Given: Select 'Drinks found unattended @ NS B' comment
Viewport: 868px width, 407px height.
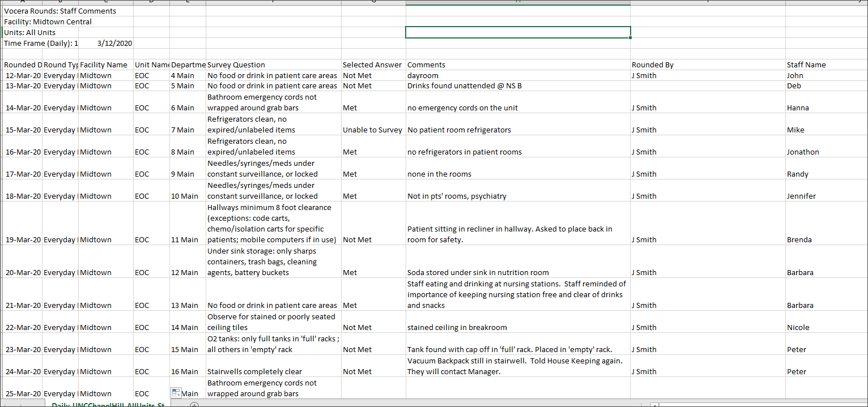Looking at the screenshot, I should point(464,86).
